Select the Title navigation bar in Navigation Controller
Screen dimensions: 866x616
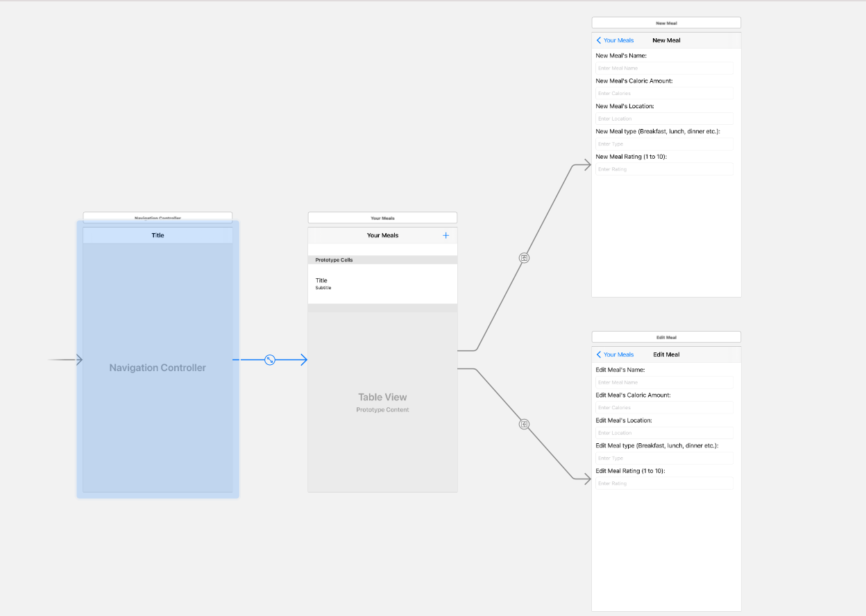tap(158, 236)
